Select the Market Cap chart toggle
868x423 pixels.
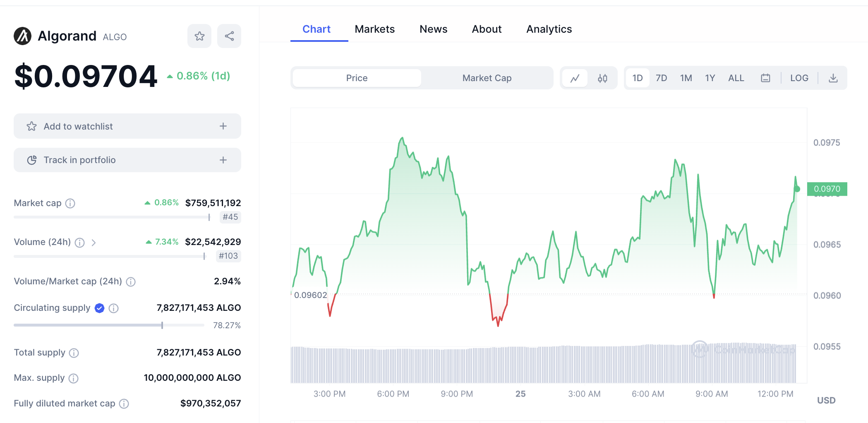tap(487, 78)
